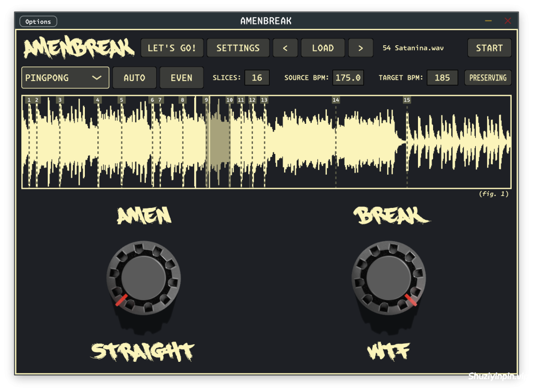This screenshot has height=392, width=533.
Task: Select the previous sample arrow
Action: (x=285, y=47)
